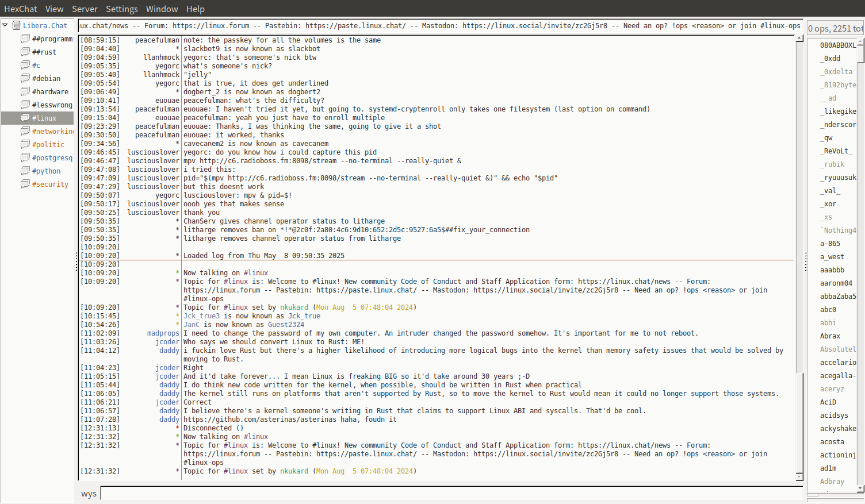Open the Settings menu
Viewport: 865px width, 504px height.
click(x=121, y=9)
